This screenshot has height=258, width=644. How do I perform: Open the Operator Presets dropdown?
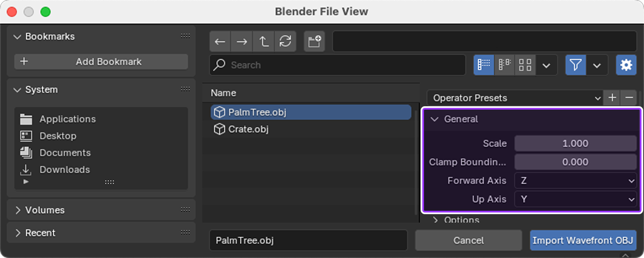coord(515,98)
